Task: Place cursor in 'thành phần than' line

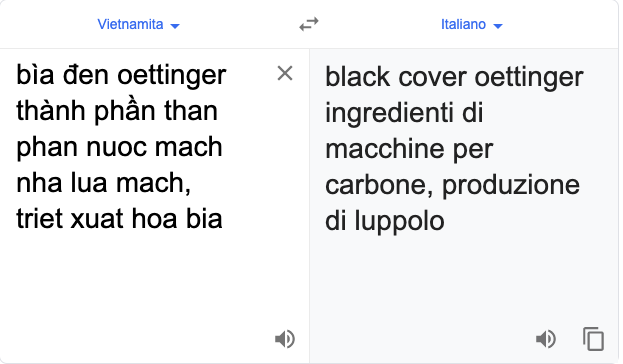Action: click(x=117, y=112)
